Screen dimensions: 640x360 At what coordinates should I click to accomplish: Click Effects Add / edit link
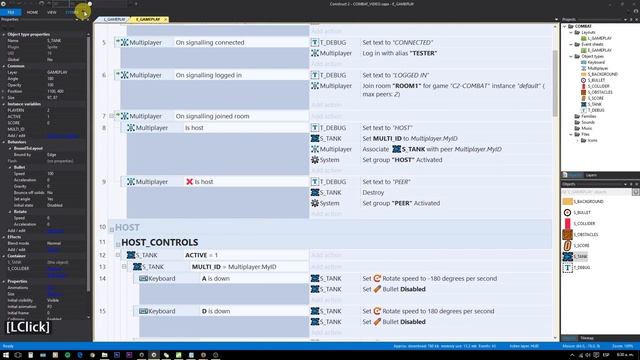pyautogui.click(x=53, y=249)
